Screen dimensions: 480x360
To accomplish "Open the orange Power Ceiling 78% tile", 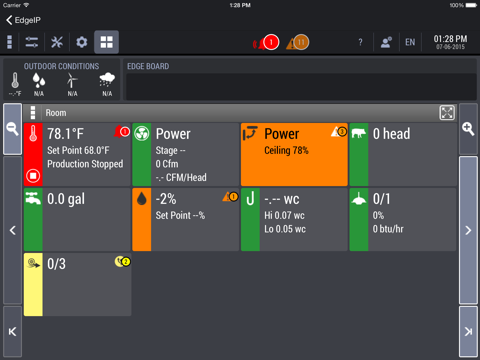I will click(294, 154).
